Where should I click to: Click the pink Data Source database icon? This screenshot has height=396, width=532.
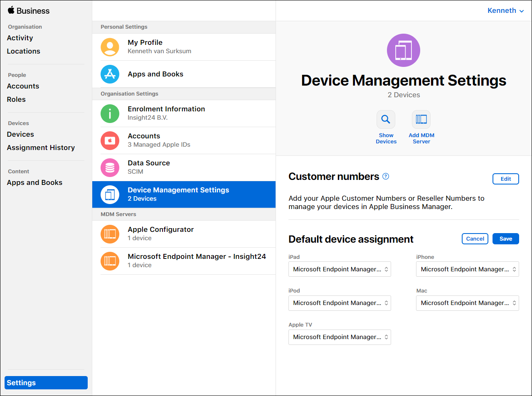coord(110,167)
